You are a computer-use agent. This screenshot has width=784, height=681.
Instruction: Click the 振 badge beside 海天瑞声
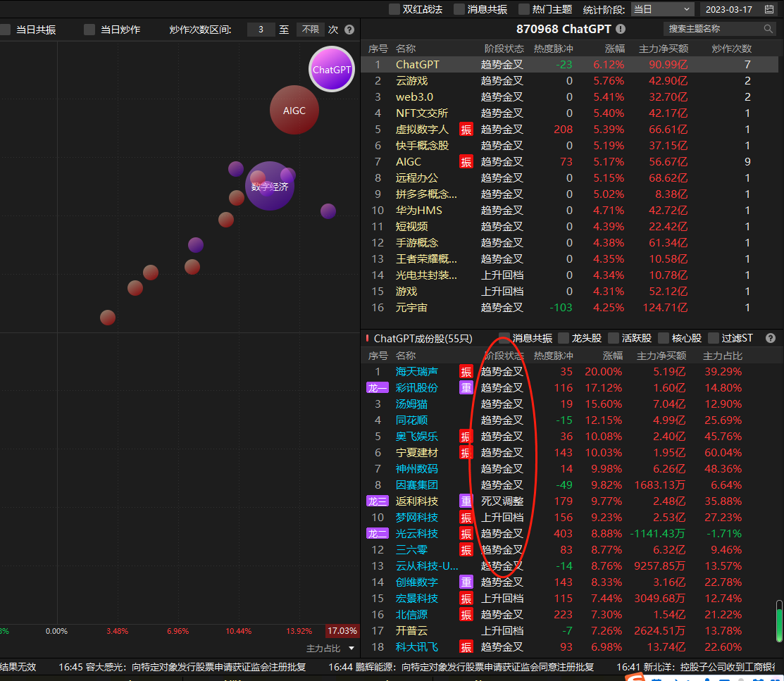[466, 372]
